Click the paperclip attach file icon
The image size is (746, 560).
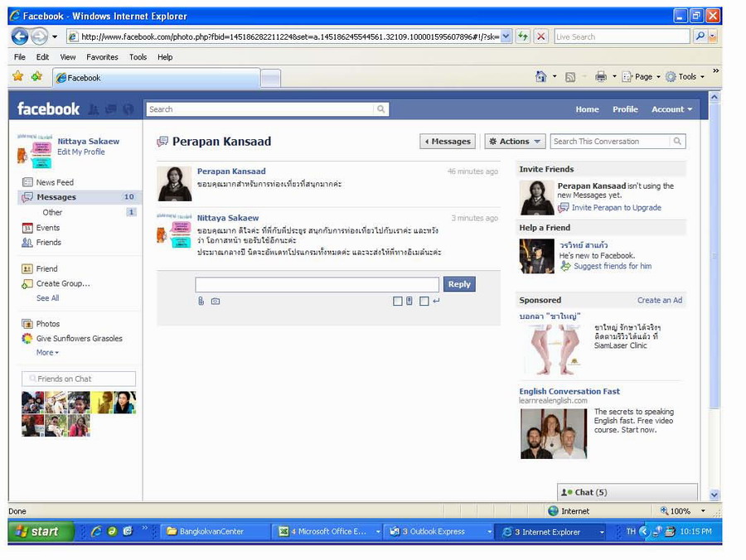(201, 301)
